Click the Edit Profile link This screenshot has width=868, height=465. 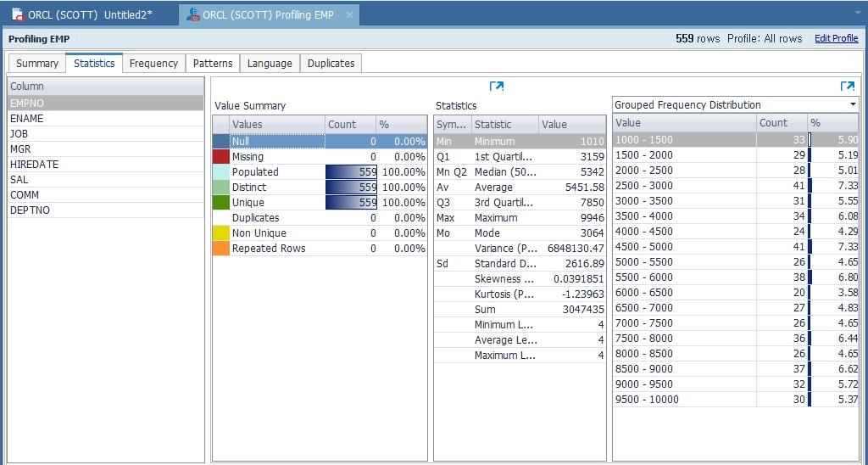click(x=836, y=38)
